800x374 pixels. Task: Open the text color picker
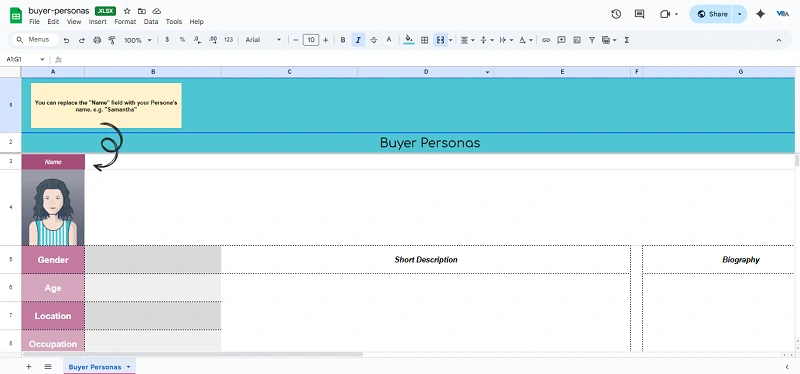point(389,40)
